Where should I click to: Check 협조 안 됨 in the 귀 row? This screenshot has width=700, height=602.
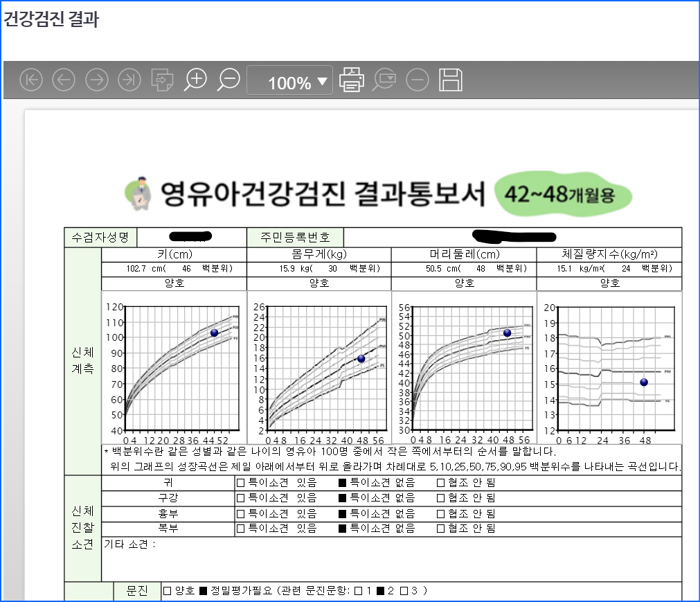440,483
